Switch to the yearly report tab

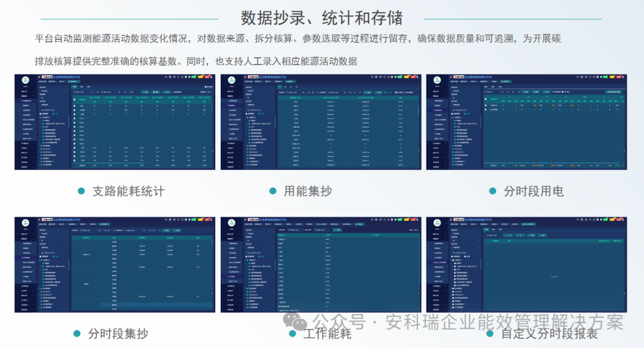87,87
